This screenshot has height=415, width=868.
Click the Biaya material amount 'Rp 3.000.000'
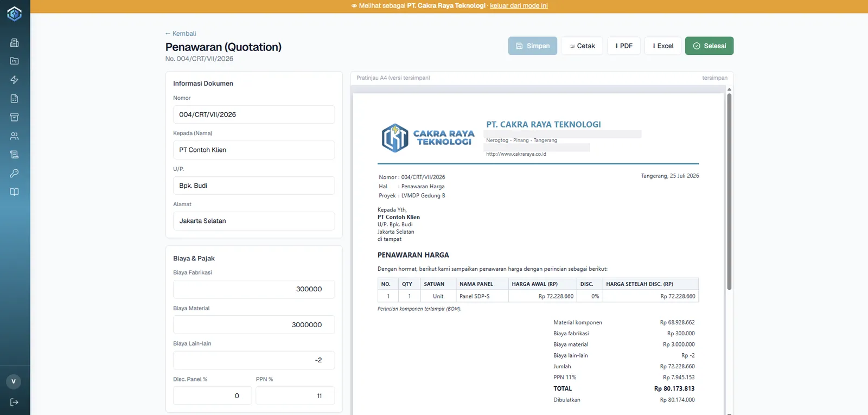679,344
